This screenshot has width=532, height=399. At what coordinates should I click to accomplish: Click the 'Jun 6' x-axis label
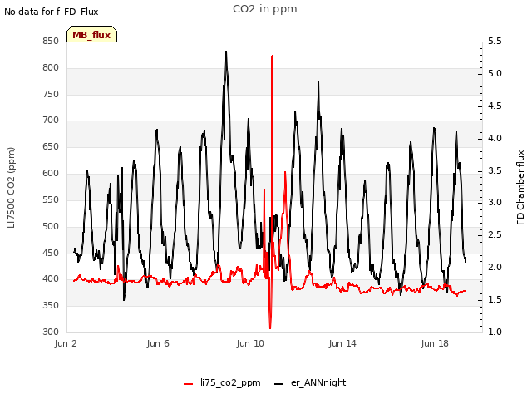pos(158,343)
